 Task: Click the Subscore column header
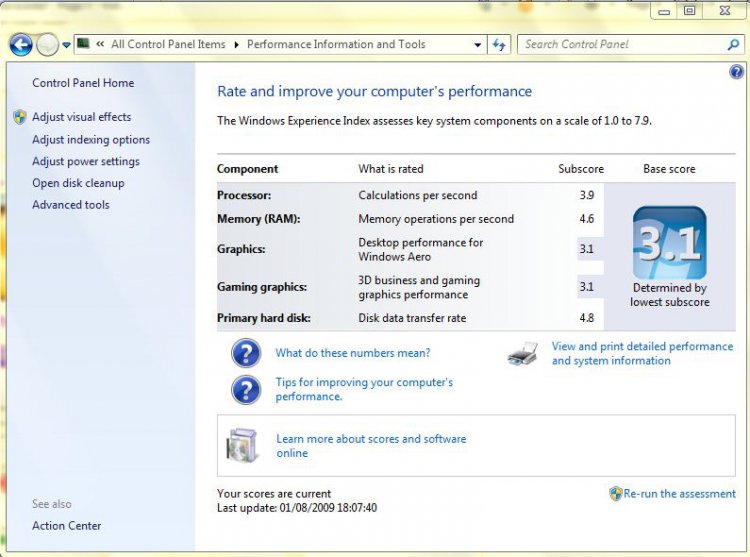[581, 169]
